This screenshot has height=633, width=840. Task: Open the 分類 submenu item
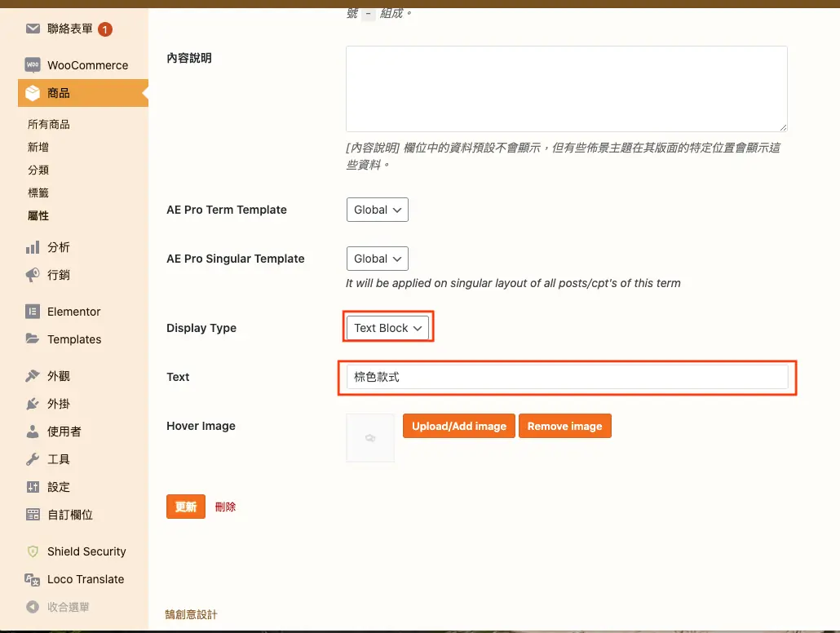[38, 170]
